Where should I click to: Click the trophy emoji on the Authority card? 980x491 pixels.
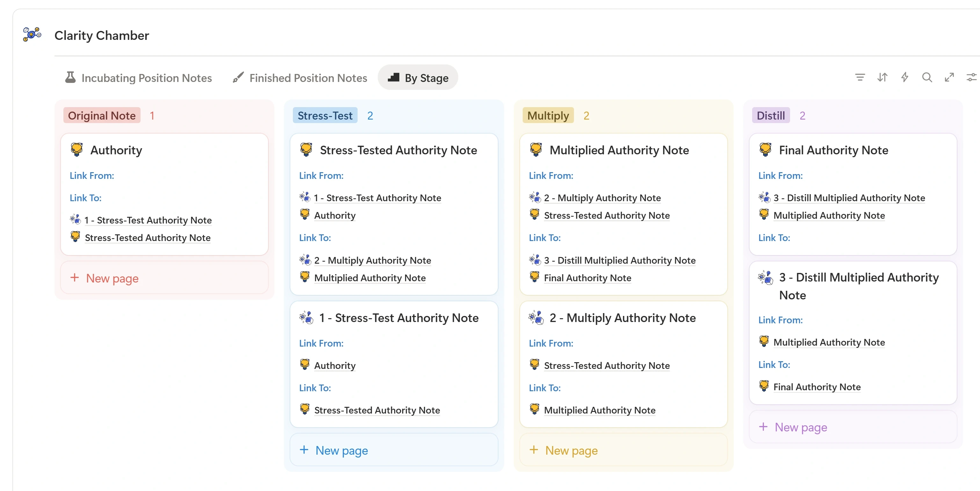coord(77,149)
